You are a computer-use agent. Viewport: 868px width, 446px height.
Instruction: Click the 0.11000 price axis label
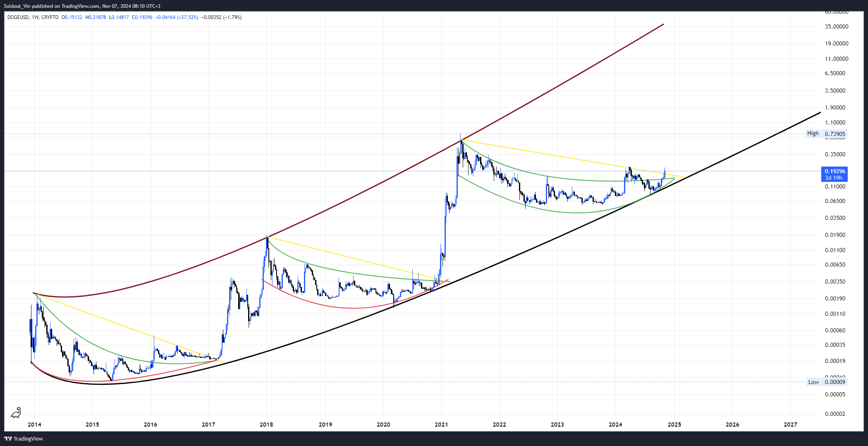point(835,186)
